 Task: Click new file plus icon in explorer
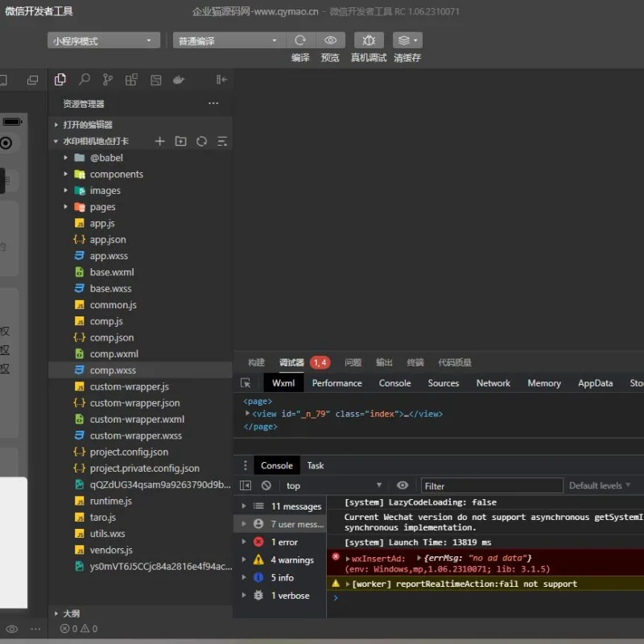tap(159, 142)
